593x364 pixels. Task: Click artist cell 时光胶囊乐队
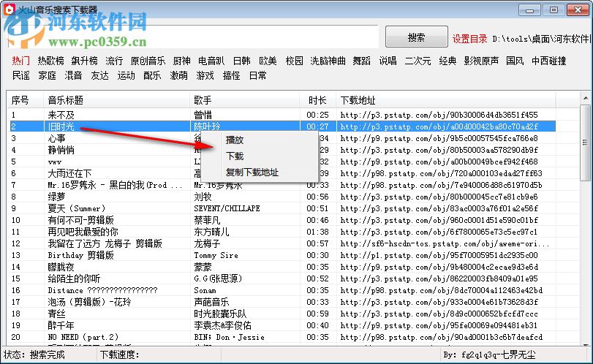(220, 314)
